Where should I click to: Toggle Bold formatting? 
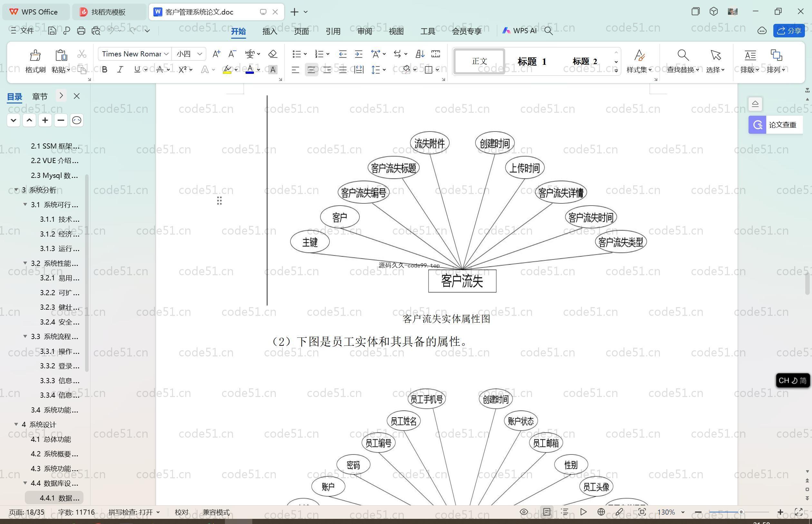(x=105, y=69)
